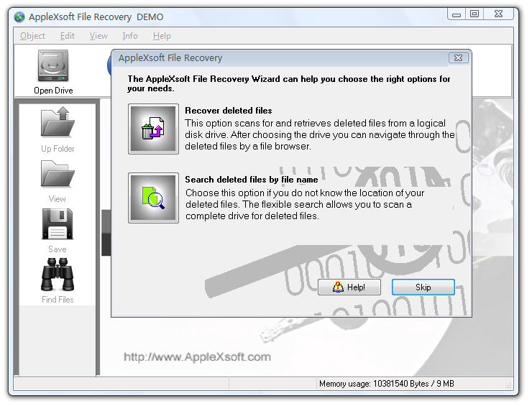
Task: Choose Search deleted files by file name icon
Action: pyautogui.click(x=153, y=198)
